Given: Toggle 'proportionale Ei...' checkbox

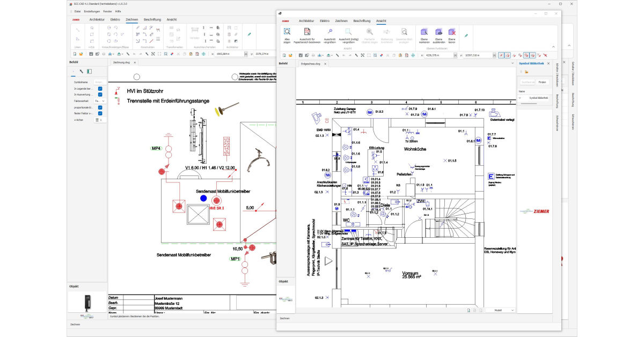Looking at the screenshot, I should [x=100, y=107].
